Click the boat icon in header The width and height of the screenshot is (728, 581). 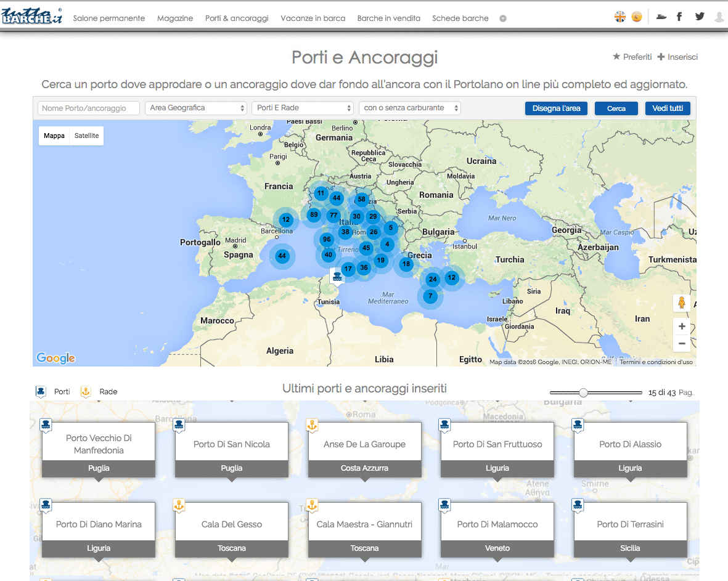(661, 17)
